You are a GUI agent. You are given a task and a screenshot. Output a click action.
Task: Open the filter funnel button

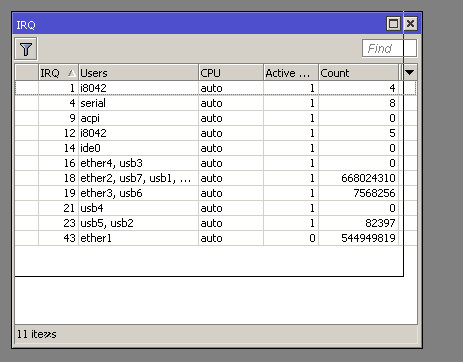pos(26,49)
